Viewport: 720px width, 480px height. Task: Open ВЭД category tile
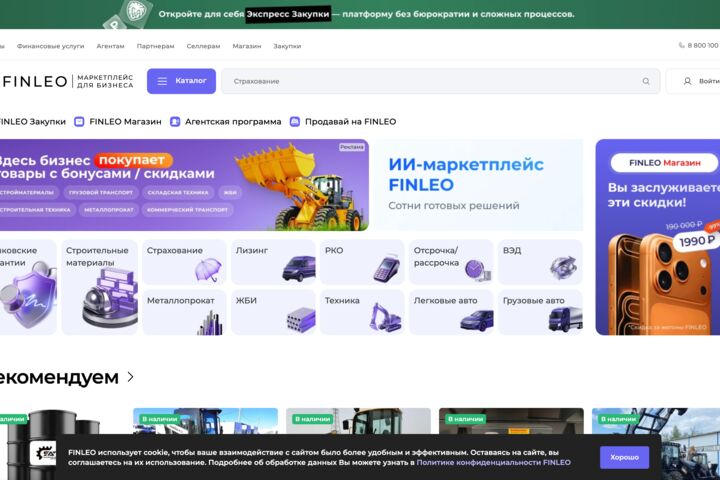click(x=540, y=262)
